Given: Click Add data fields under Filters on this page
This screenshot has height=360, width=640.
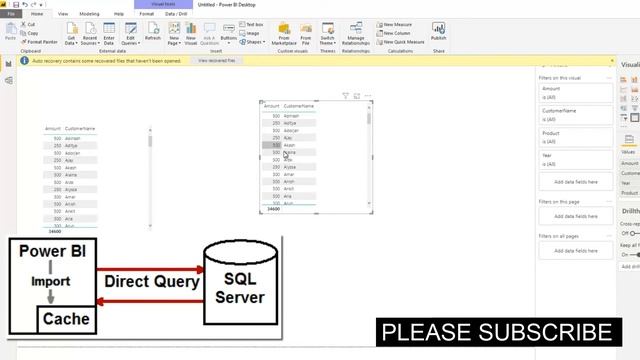Looking at the screenshot, I should click(576, 216).
